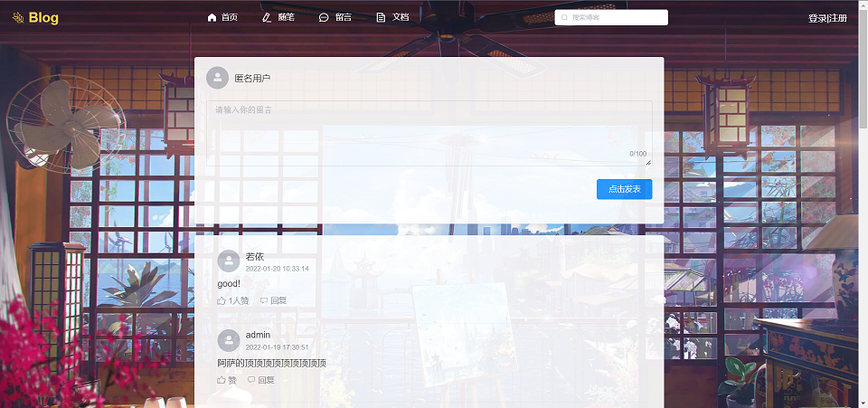
Task: Click into the 搜索博客 search field
Action: [617, 17]
